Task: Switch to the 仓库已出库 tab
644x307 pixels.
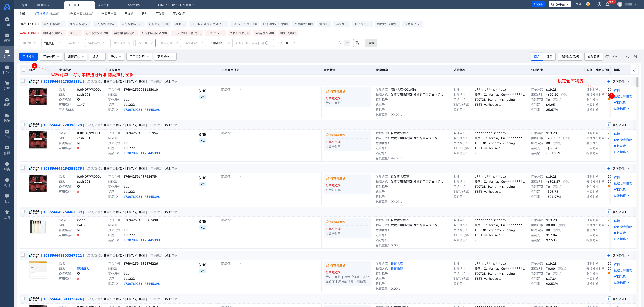Action: [x=109, y=14]
